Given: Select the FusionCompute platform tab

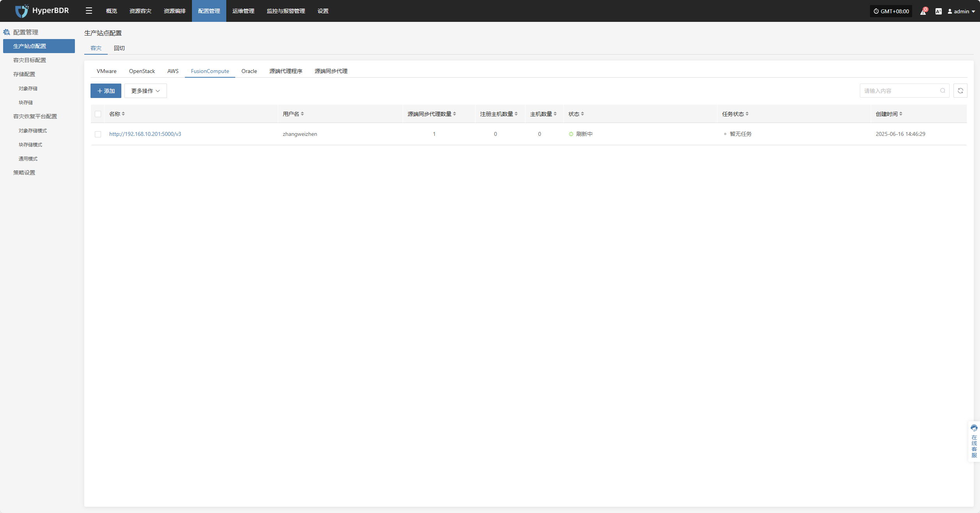Looking at the screenshot, I should pyautogui.click(x=210, y=71).
